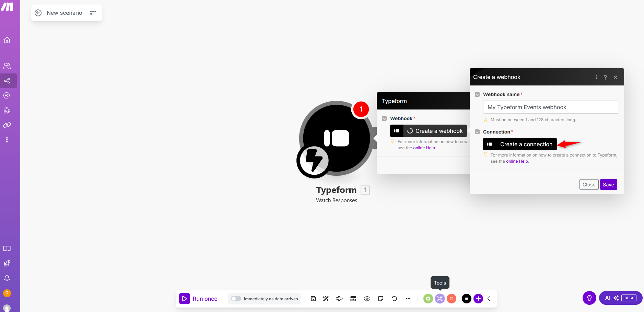Toggle the Webhook name checkbox
Viewport: 644px width, 312px height.
click(x=477, y=94)
